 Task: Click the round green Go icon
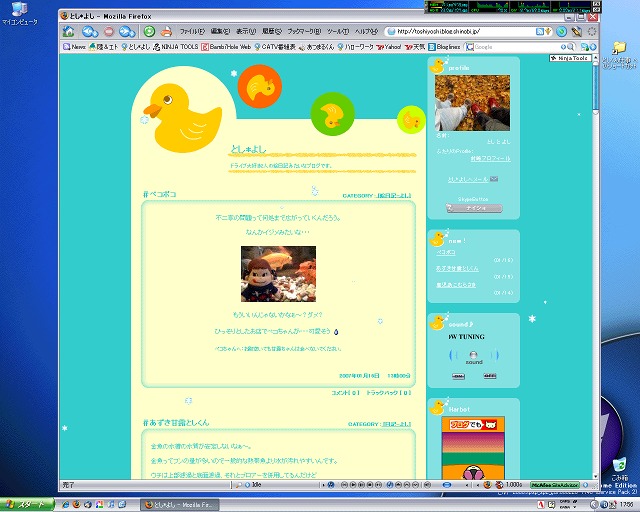[x=562, y=31]
